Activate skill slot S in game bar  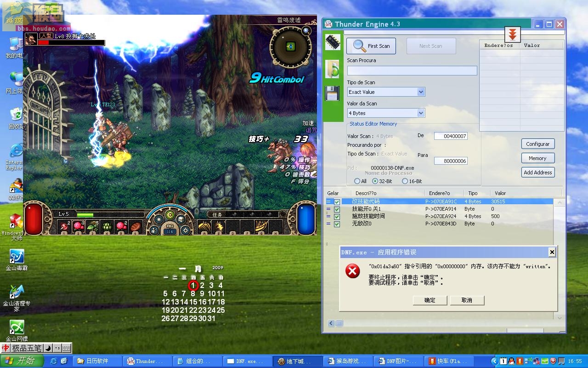point(219,226)
